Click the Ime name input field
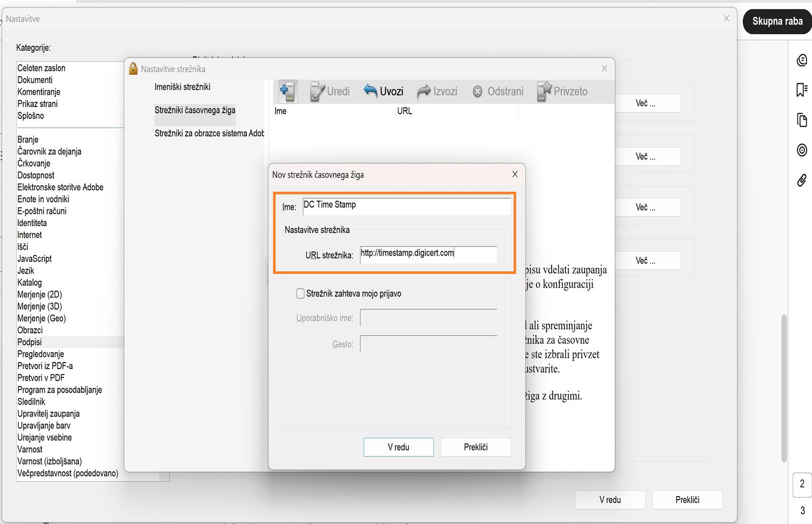Screen dimensions: 812x524 (x=407, y=206)
